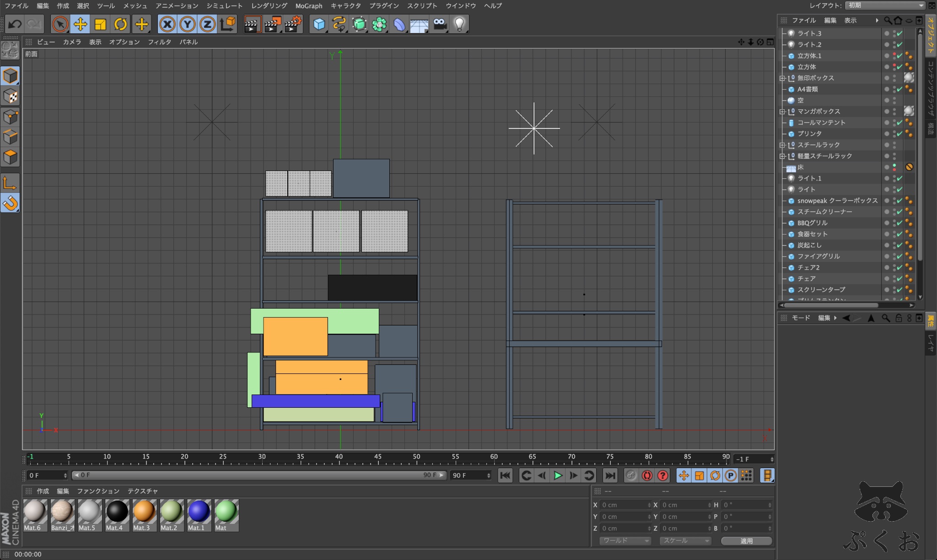Expand the スチールラック group
The height and width of the screenshot is (560, 937).
coord(782,145)
